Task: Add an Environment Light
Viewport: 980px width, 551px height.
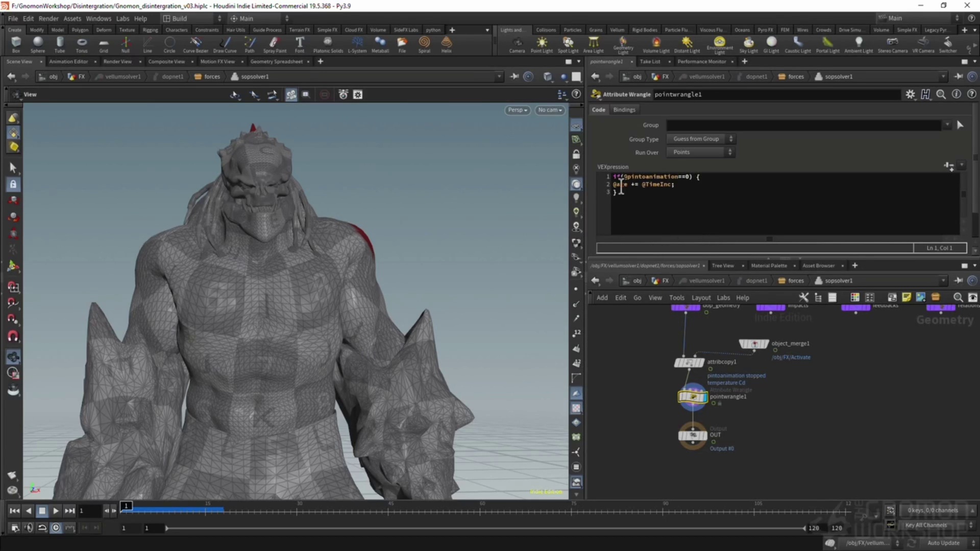Action: pos(719,45)
